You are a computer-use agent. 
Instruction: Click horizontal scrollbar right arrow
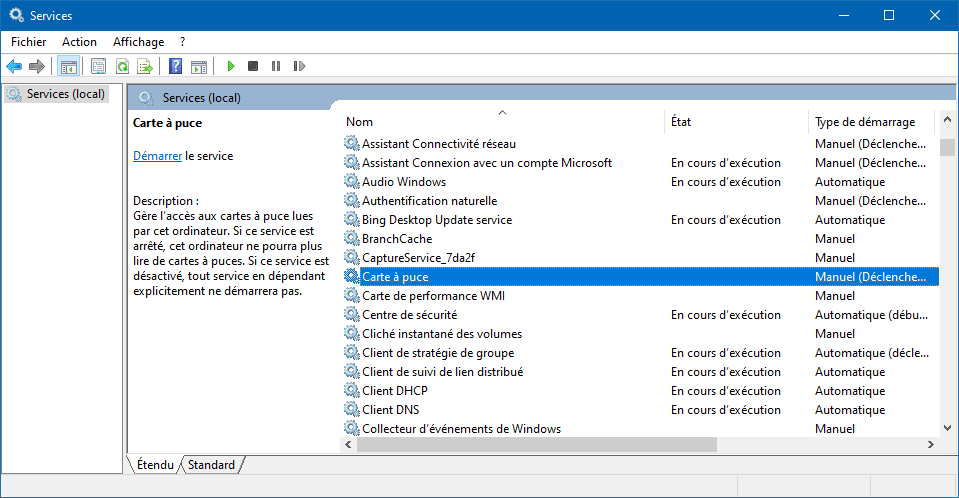tap(931, 444)
